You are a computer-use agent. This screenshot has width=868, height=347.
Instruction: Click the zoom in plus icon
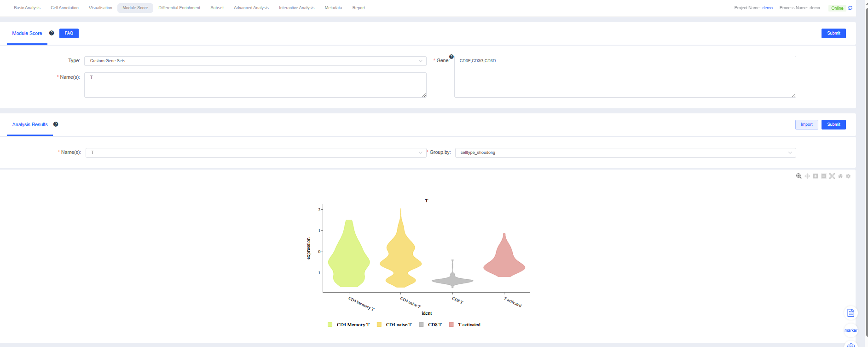pos(816,176)
